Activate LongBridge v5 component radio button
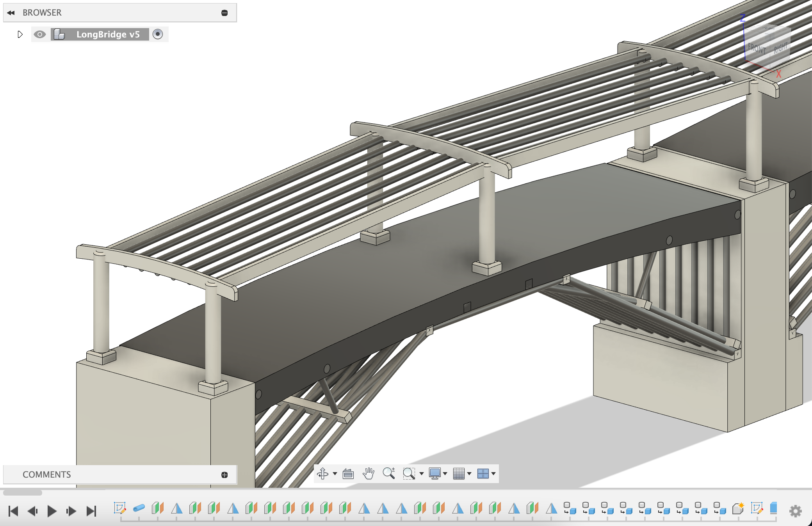Screen dimensions: 812x526 click(x=158, y=34)
